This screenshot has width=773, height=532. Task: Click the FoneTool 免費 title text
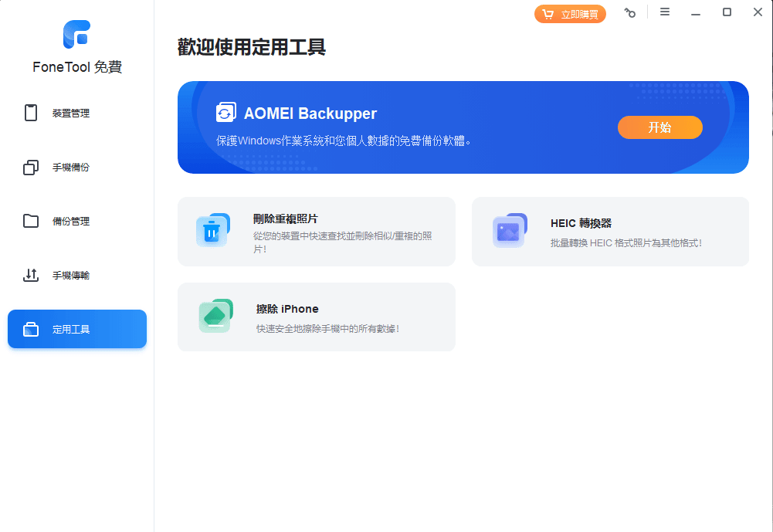pos(77,66)
